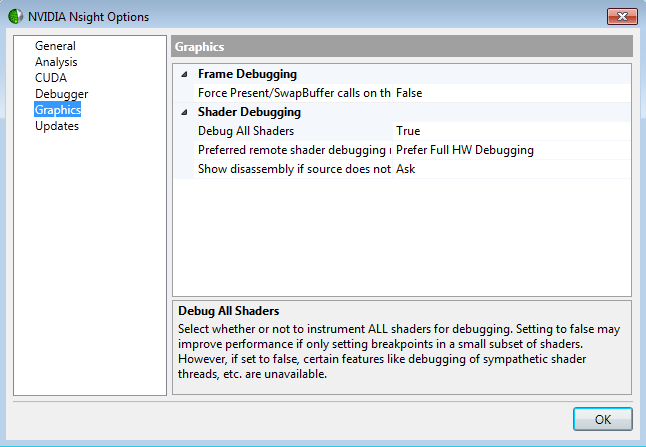The image size is (646, 447).
Task: Collapse the Frame Debugging section
Action: [183, 74]
